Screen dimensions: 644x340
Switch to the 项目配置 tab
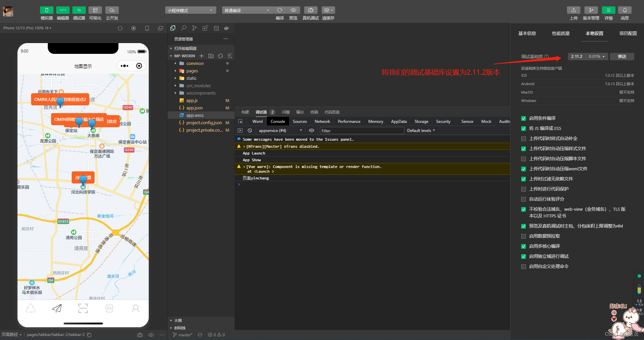tap(628, 33)
